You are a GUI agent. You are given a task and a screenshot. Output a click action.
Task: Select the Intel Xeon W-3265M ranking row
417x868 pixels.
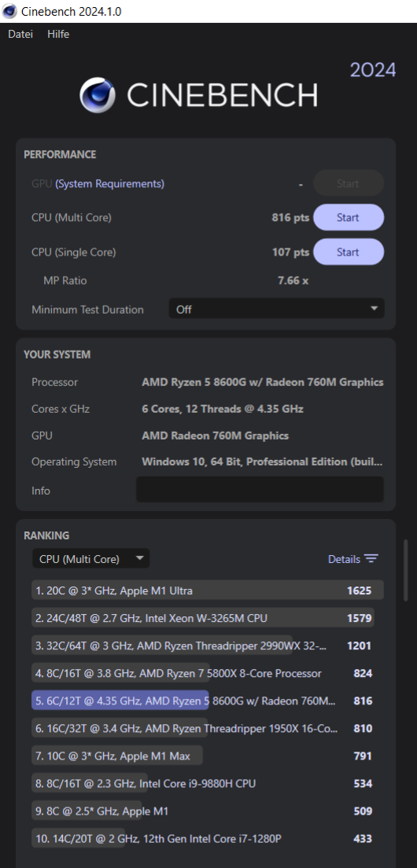coord(208,618)
